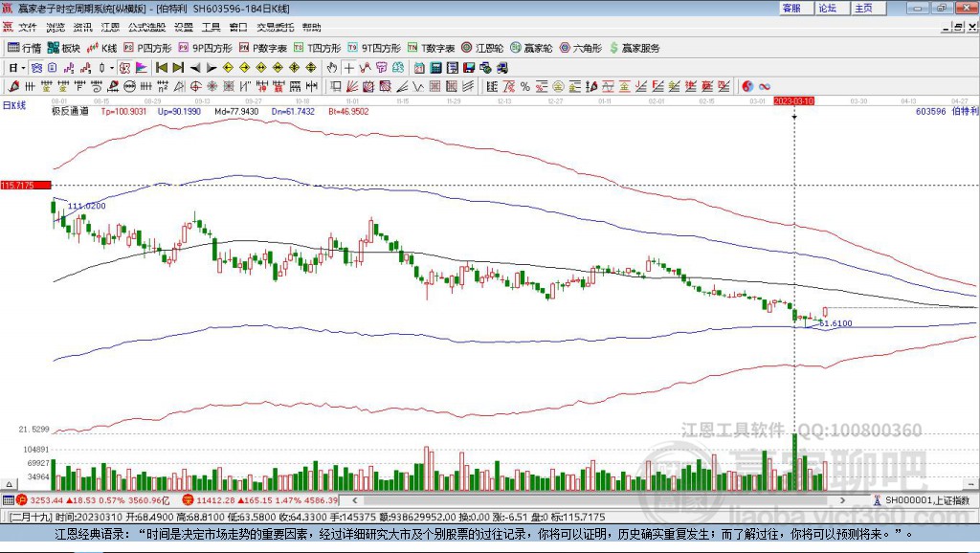Open the P数字表 number table
This screenshot has height=553, width=980.
tap(262, 48)
